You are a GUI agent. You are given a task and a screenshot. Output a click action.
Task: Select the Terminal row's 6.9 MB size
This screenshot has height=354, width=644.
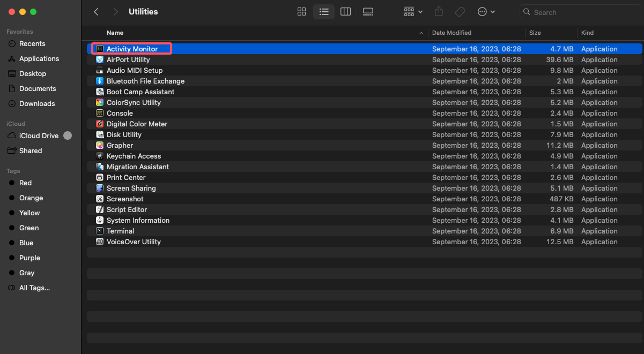562,231
